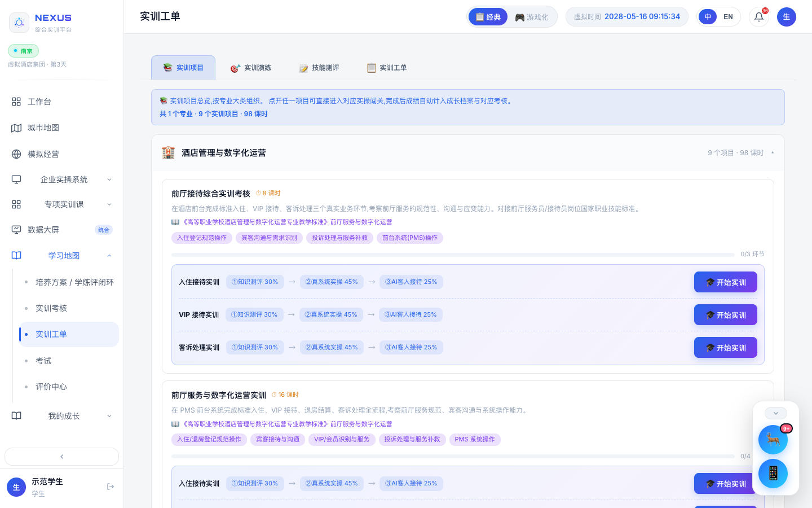Open 模拟经营 globe icon
812x508 pixels.
pyautogui.click(x=16, y=154)
